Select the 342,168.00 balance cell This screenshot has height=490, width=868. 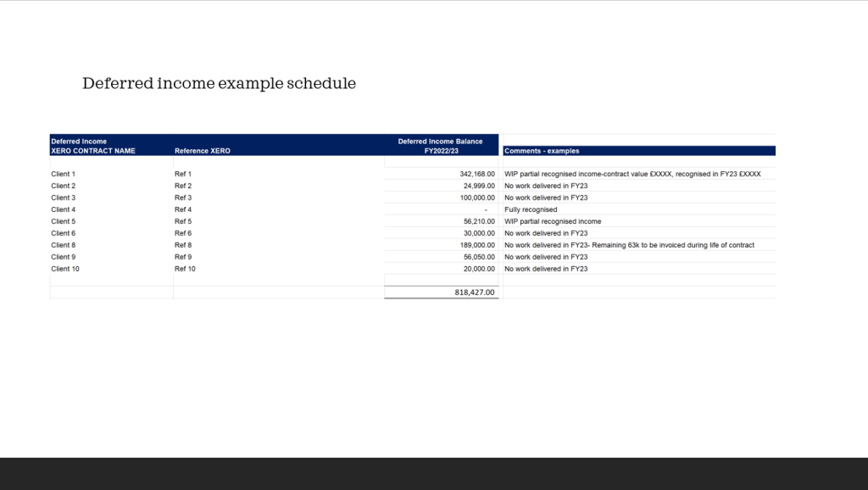(x=473, y=174)
